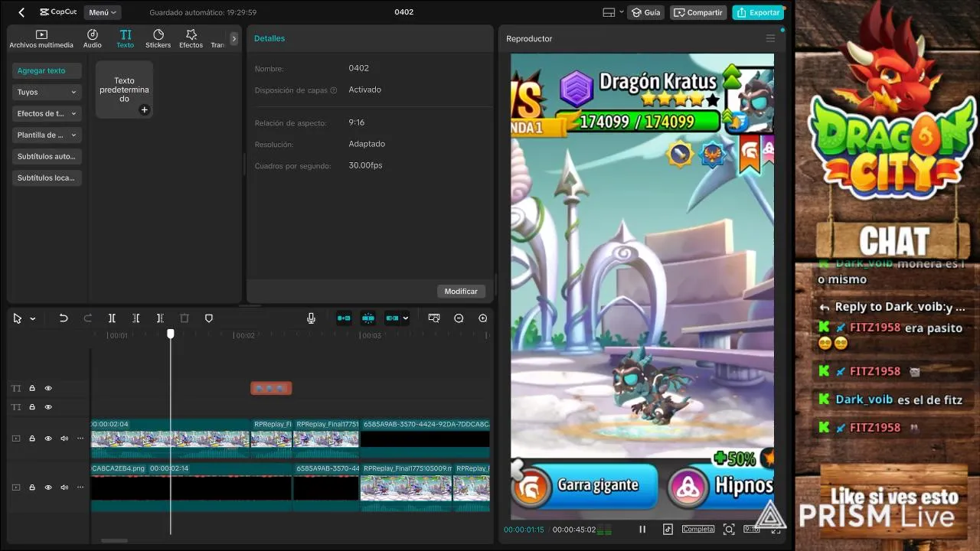The height and width of the screenshot is (551, 980).
Task: Toggle clip linkage button
Action: 392,318
